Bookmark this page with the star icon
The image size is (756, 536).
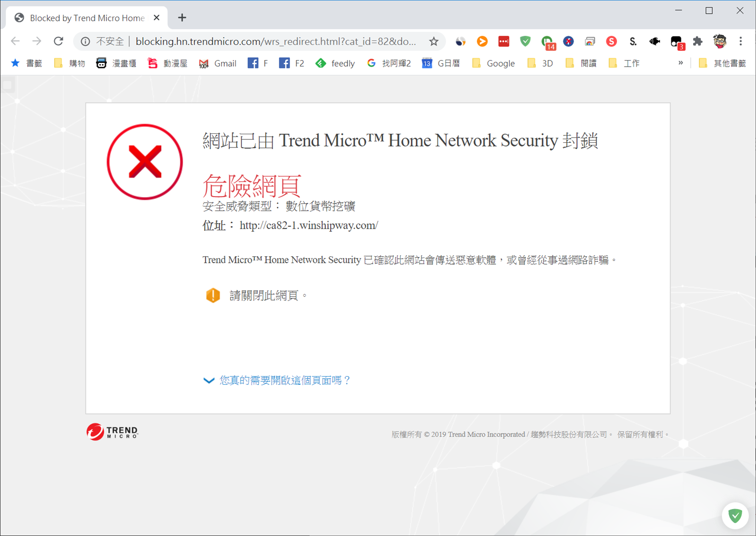(x=433, y=42)
